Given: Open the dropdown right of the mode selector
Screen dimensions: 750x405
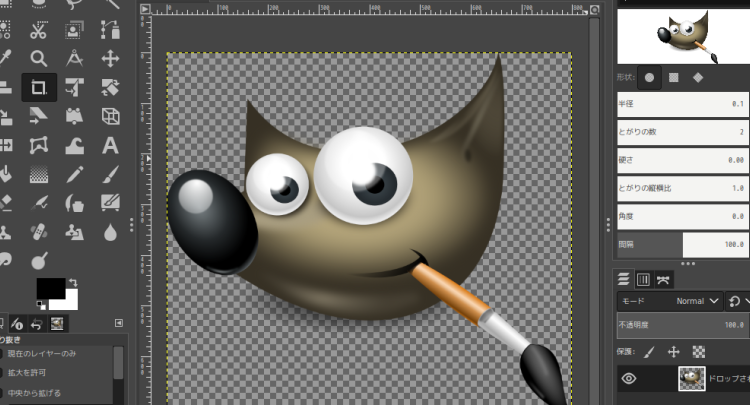Looking at the screenshot, I should click(738, 300).
